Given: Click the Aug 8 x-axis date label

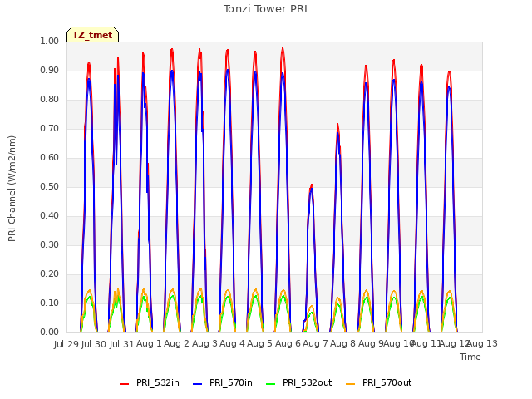Looking at the screenshot, I should (x=342, y=344).
